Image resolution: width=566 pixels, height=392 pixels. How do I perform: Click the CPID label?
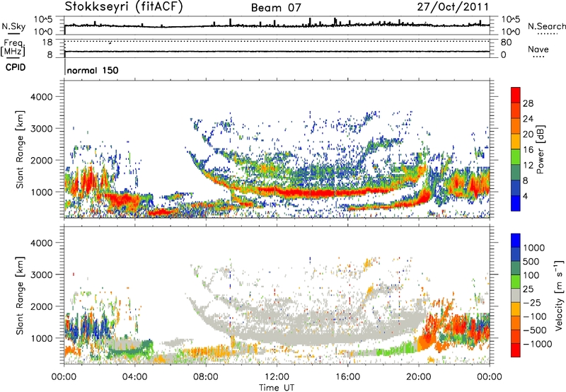tap(16, 67)
